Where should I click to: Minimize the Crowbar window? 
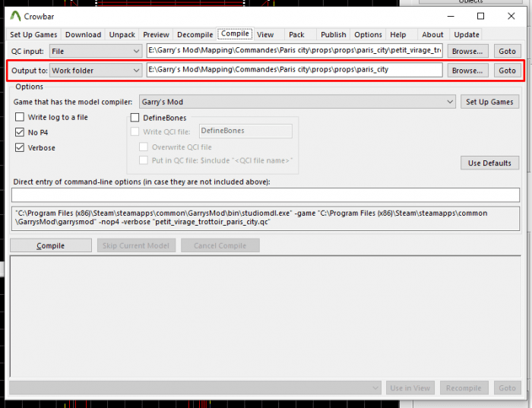click(451, 16)
